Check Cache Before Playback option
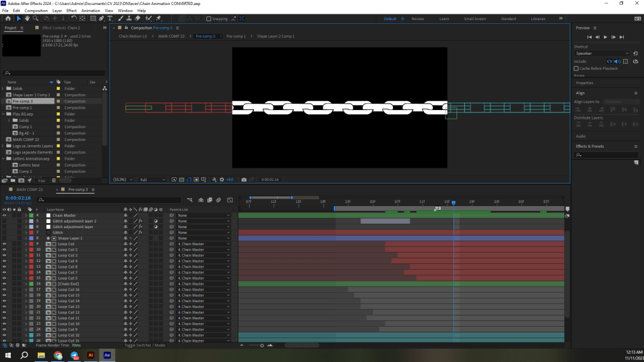This screenshot has height=362, width=644. pyautogui.click(x=576, y=68)
